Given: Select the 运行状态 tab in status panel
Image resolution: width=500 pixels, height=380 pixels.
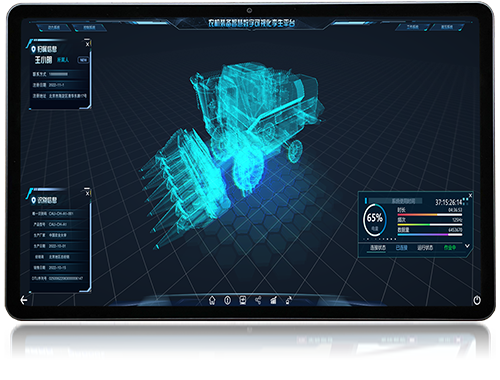Looking at the screenshot, I should (425, 248).
